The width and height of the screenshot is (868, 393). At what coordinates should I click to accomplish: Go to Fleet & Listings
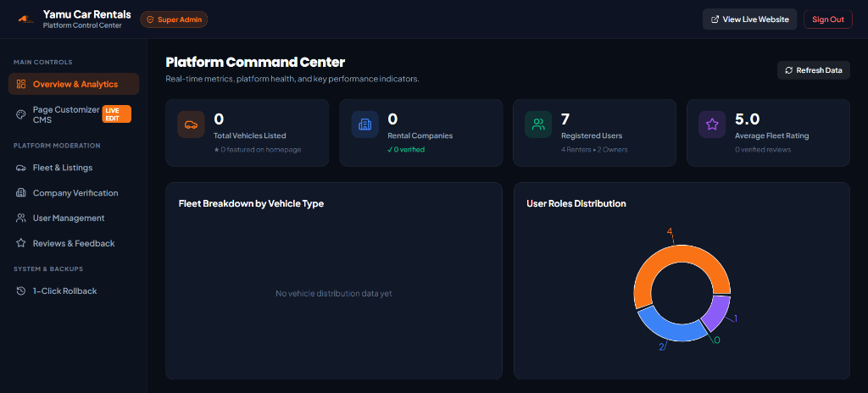click(x=74, y=168)
